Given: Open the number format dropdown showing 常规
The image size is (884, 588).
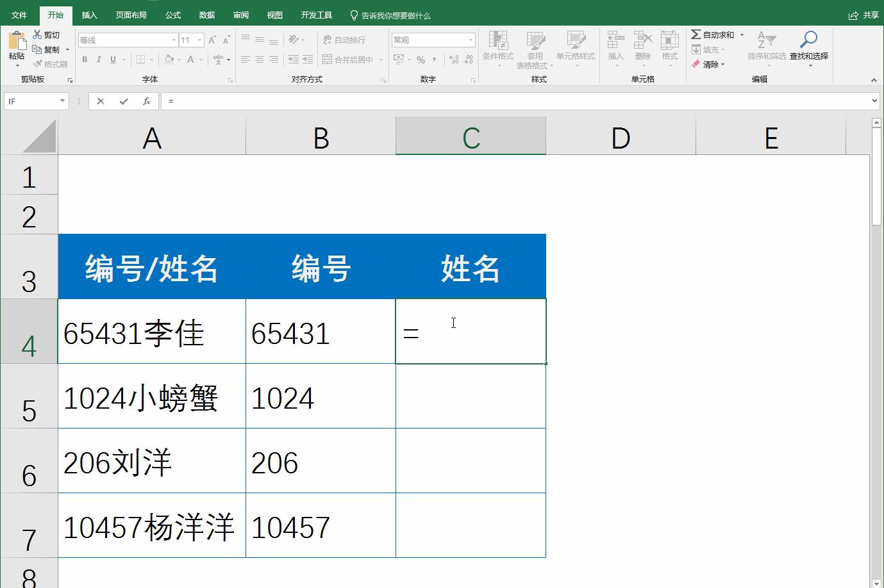Looking at the screenshot, I should pyautogui.click(x=470, y=39).
